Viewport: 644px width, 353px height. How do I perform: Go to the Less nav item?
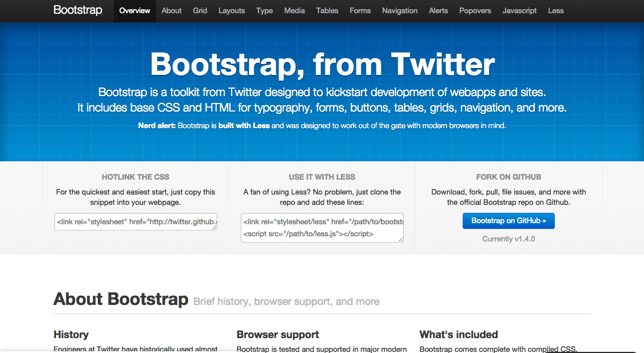556,11
